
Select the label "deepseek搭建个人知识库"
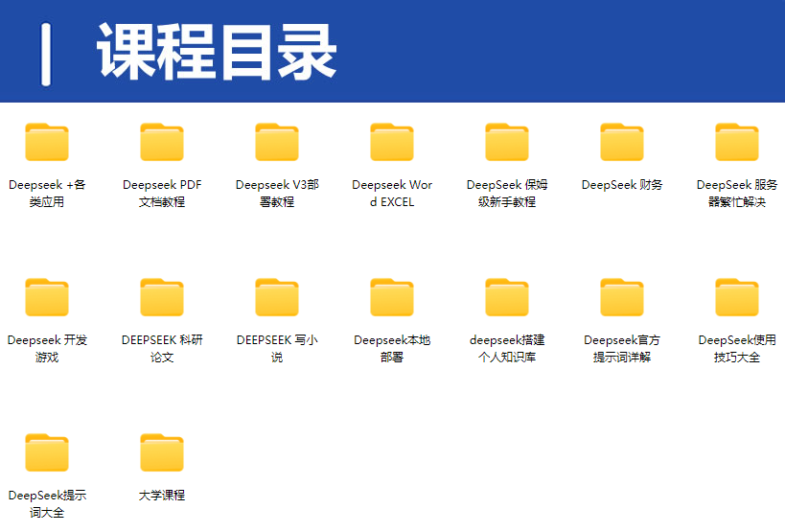(x=507, y=348)
